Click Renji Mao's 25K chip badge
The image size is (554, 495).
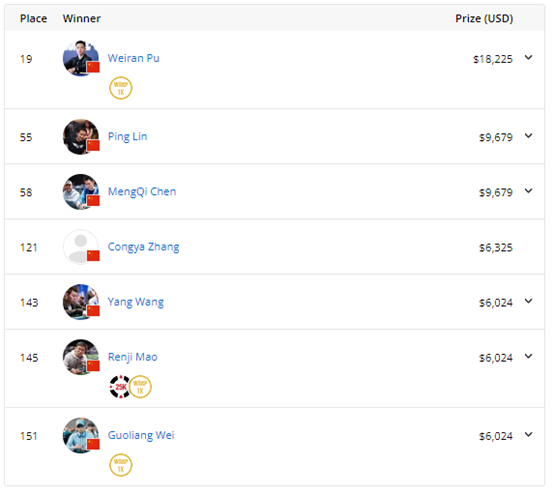[120, 387]
